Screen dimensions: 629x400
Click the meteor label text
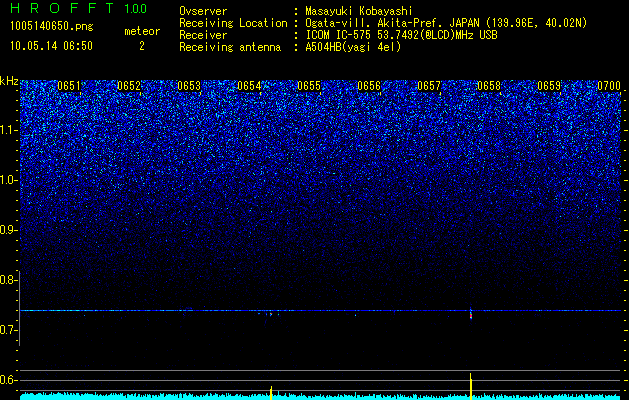[142, 31]
